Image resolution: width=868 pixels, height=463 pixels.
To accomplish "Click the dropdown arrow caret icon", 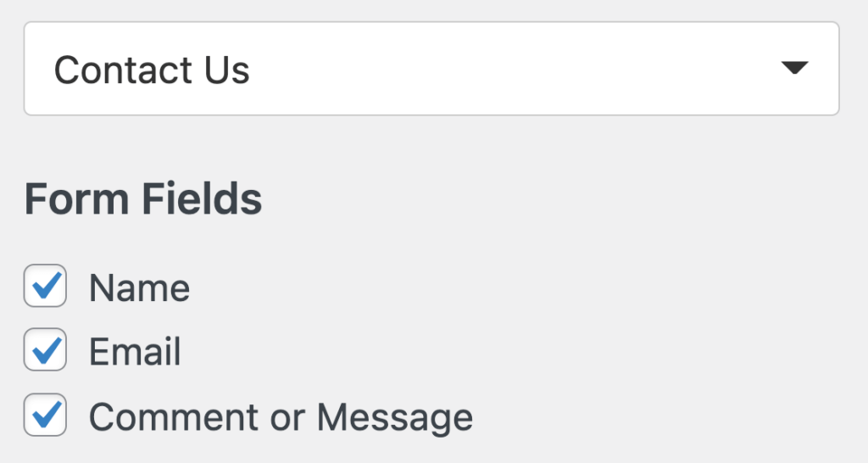I will [x=794, y=69].
